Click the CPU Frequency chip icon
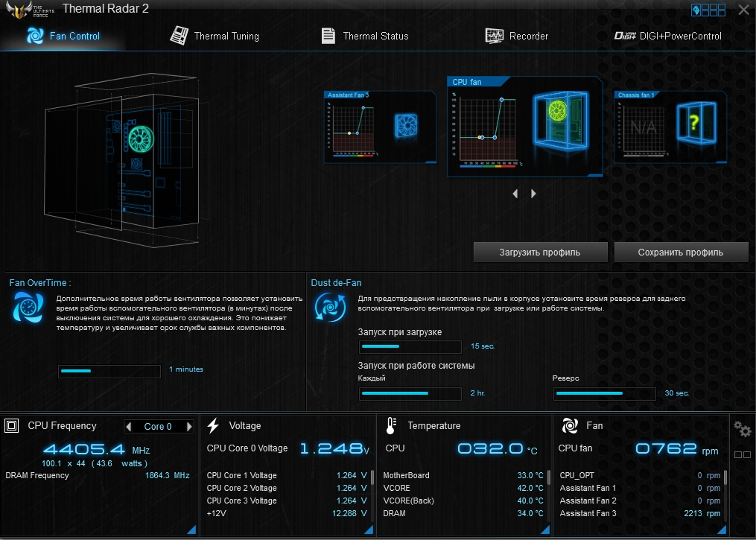The height and width of the screenshot is (540, 756). (x=12, y=426)
